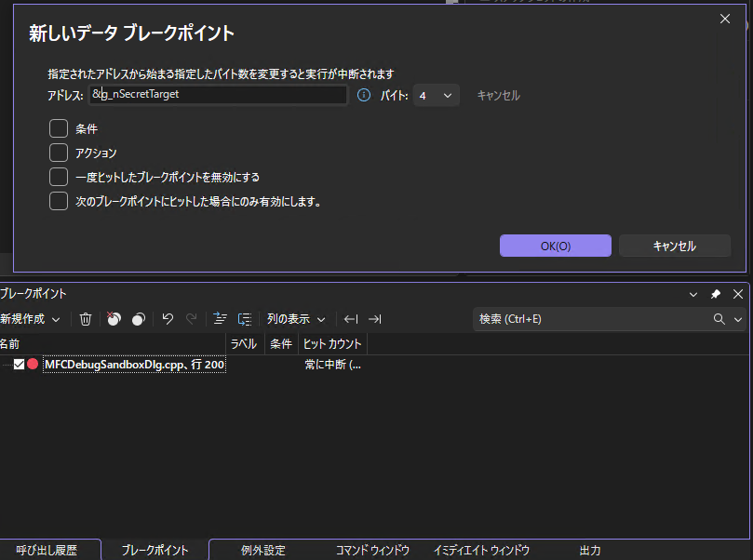The height and width of the screenshot is (560, 753).
Task: Click the キャンセル button in the dialog
Action: pos(674,246)
